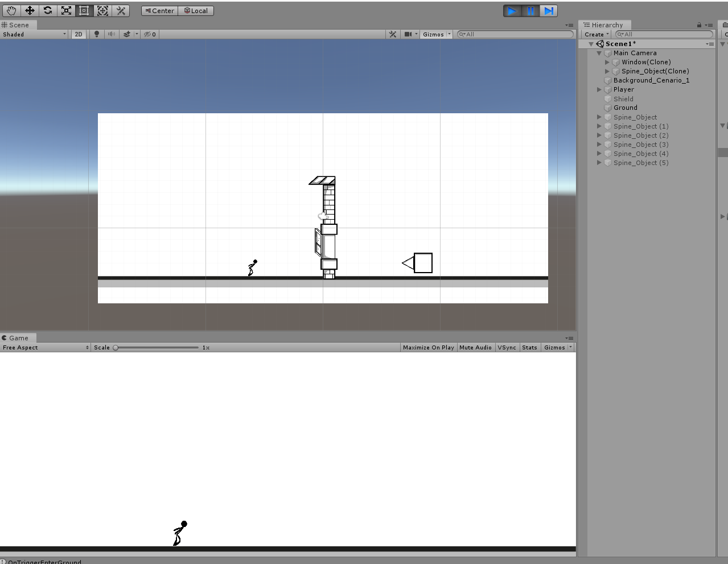This screenshot has width=728, height=564.
Task: Pause the game playback
Action: click(x=530, y=11)
